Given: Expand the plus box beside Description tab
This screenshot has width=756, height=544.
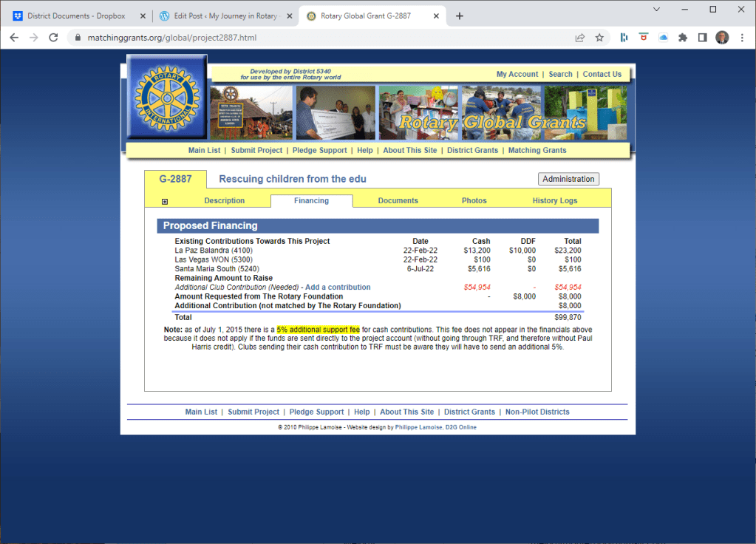Looking at the screenshot, I should [x=165, y=201].
